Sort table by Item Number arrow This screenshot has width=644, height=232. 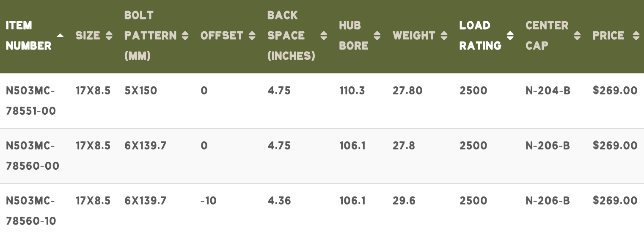click(60, 36)
